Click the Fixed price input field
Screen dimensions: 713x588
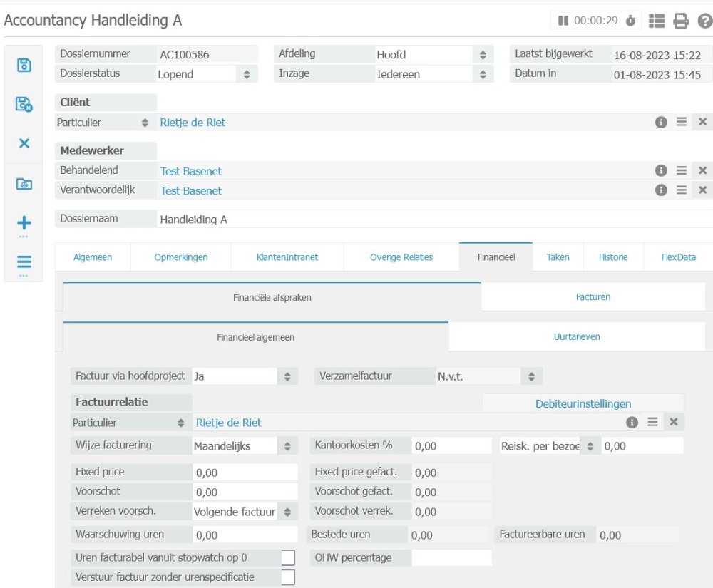pyautogui.click(x=245, y=472)
